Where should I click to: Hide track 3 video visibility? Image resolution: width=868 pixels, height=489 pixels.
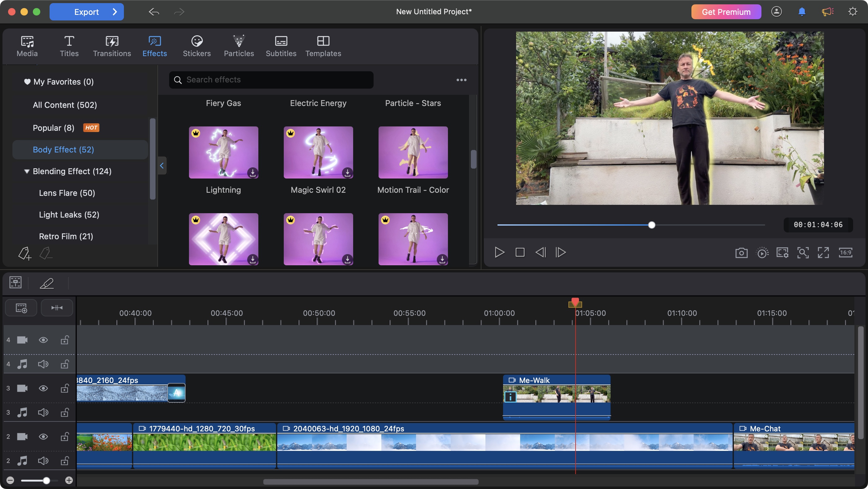tap(43, 388)
